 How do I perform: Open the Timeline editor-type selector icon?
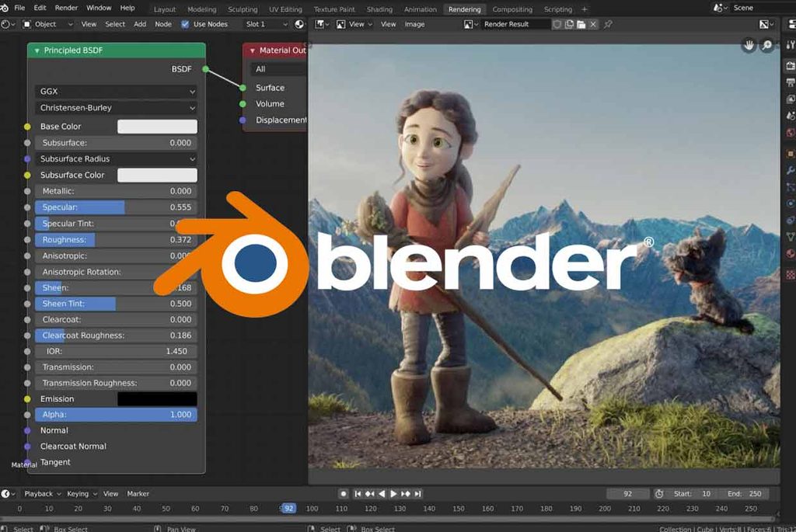point(8,493)
